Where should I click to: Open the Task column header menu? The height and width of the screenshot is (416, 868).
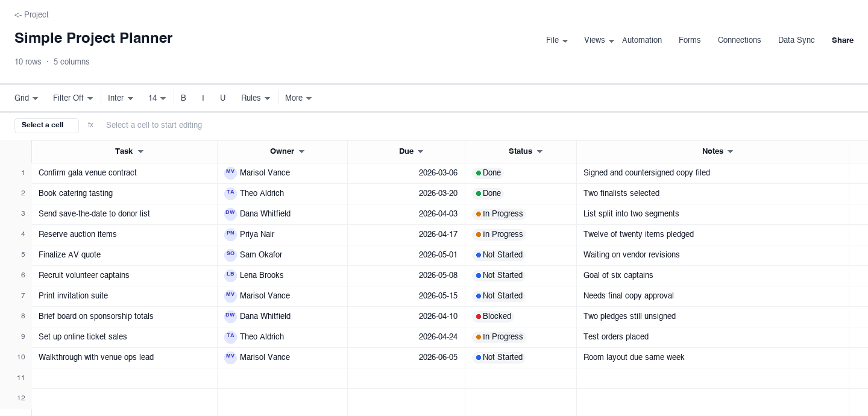pos(140,151)
